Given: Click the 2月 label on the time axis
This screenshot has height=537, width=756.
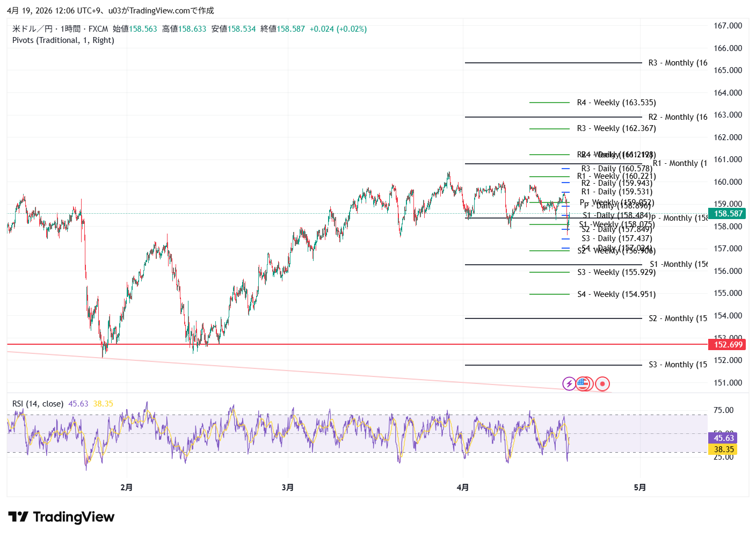Looking at the screenshot, I should [126, 488].
